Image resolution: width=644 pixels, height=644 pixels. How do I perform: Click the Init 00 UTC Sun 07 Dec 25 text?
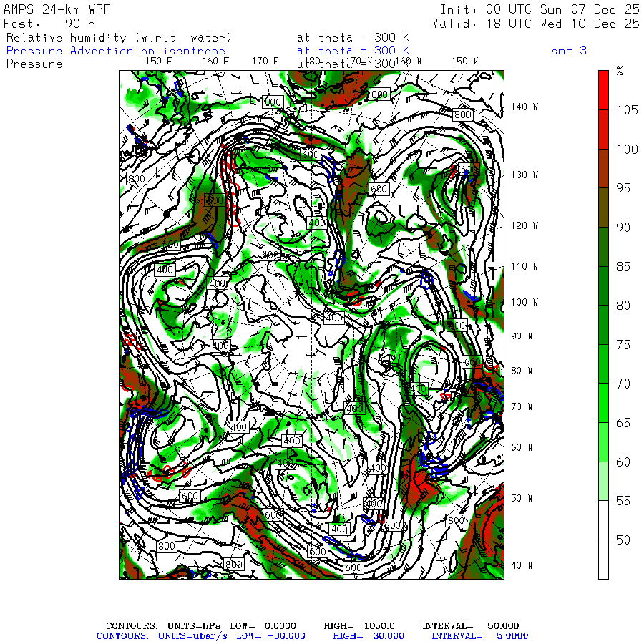click(540, 9)
